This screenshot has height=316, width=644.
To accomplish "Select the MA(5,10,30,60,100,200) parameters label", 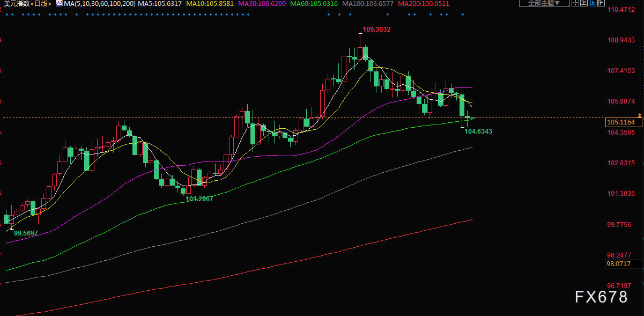I will [x=99, y=3].
